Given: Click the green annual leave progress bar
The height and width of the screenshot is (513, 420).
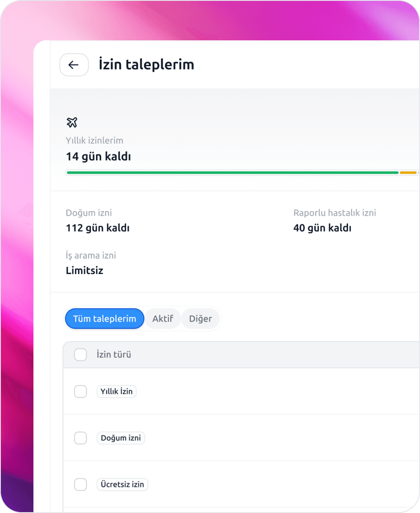Looking at the screenshot, I should coord(232,172).
